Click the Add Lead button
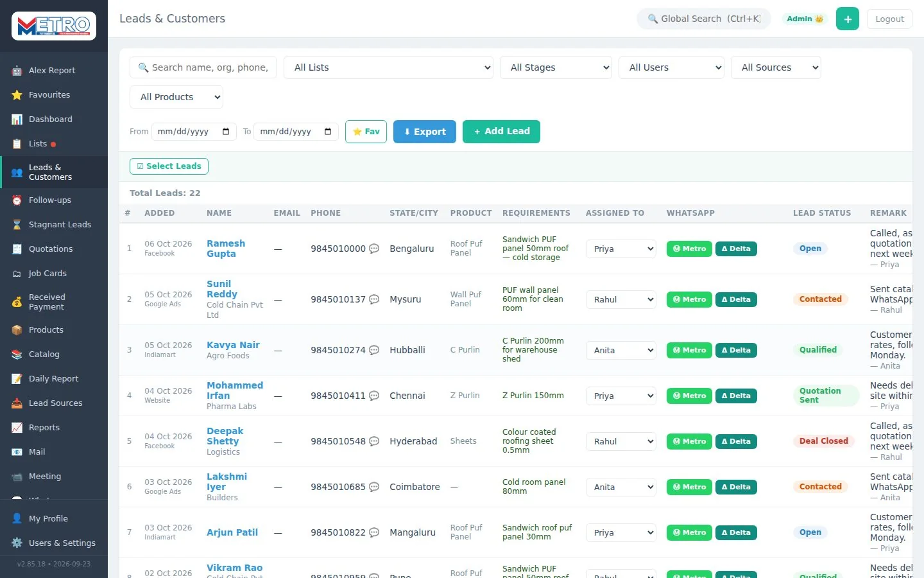Viewport: 924px width, 578px height. pos(501,132)
